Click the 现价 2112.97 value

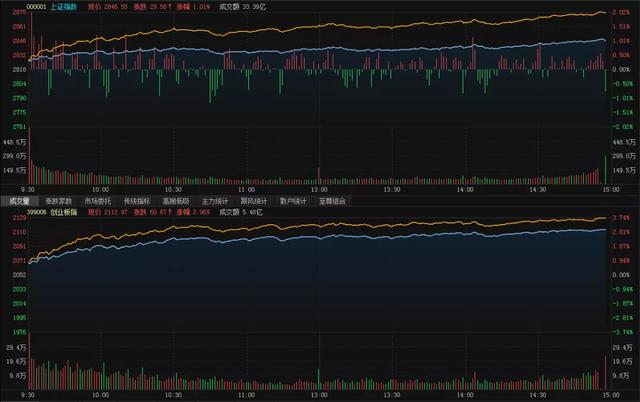tap(108, 212)
